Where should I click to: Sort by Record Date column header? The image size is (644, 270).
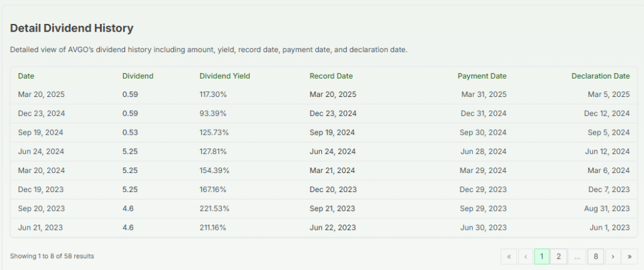pos(331,76)
